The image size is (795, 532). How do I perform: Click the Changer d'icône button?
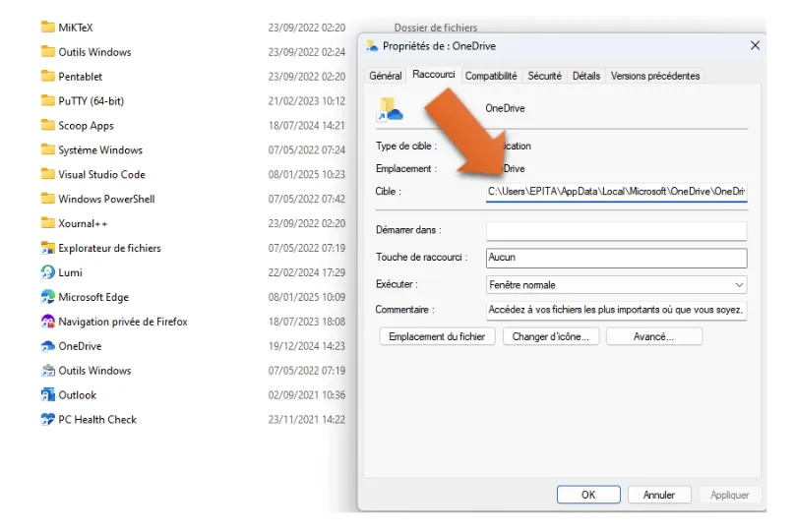(551, 336)
